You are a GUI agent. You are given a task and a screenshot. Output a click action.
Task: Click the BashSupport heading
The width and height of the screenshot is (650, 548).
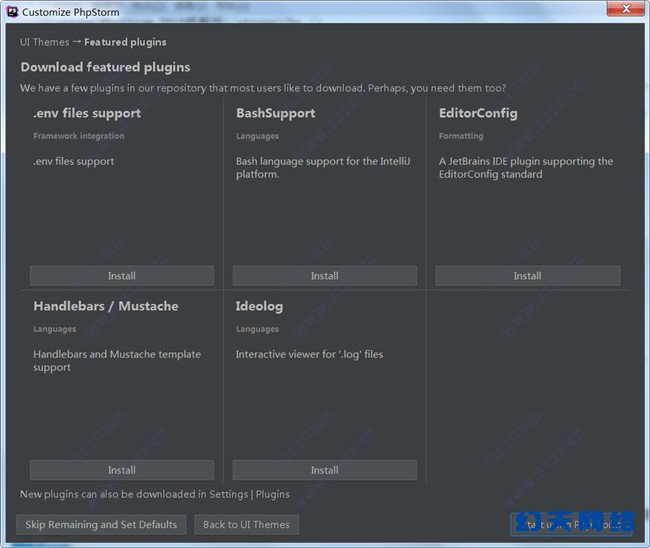276,113
